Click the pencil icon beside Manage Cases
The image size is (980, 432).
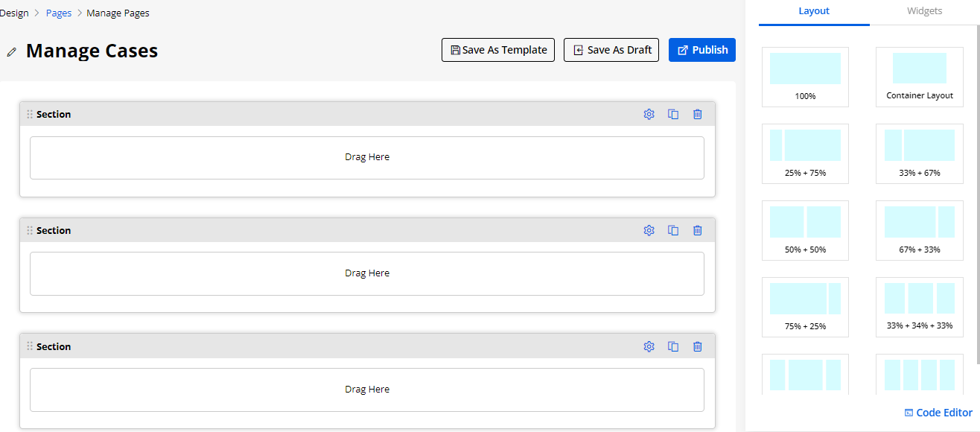click(x=11, y=51)
